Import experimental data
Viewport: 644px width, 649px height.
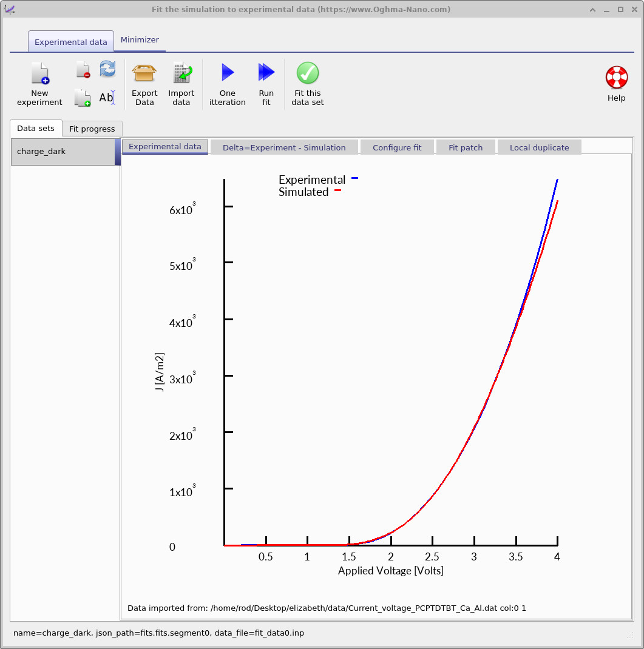(181, 84)
